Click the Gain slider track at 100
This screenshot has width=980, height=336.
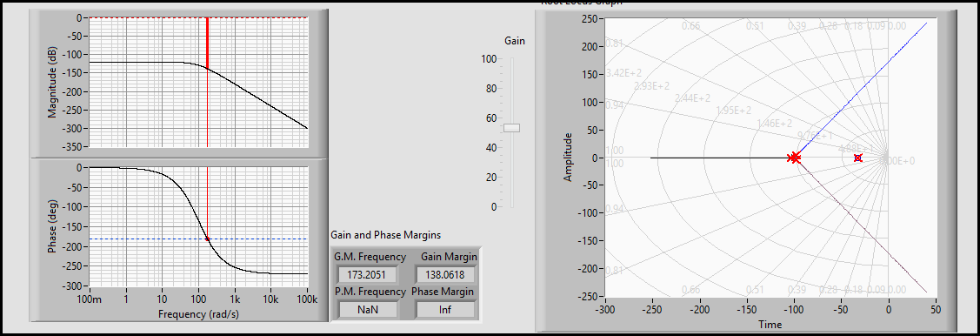(x=512, y=59)
